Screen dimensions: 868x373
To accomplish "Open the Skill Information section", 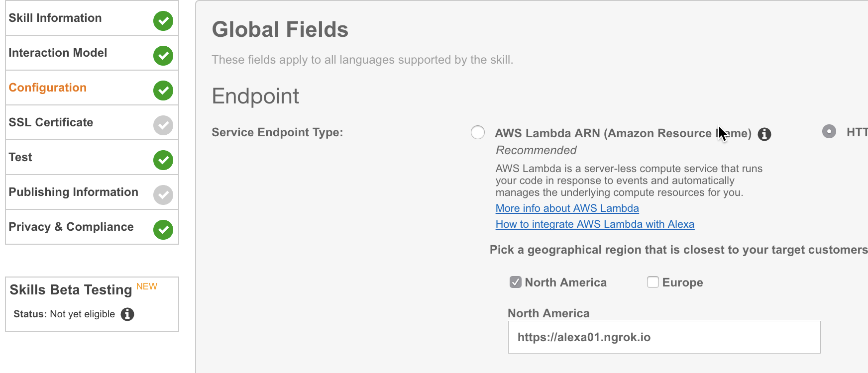I will (92, 18).
